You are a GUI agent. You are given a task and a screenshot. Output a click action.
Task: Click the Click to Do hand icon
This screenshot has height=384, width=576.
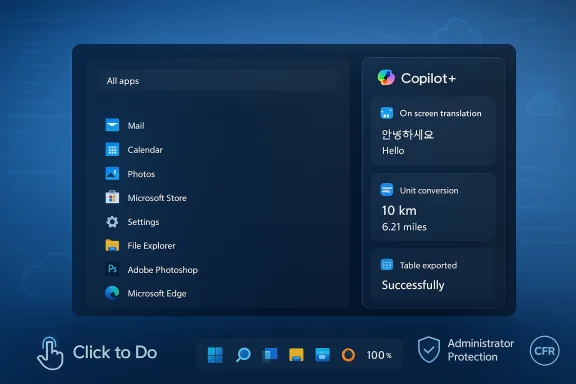click(x=50, y=353)
